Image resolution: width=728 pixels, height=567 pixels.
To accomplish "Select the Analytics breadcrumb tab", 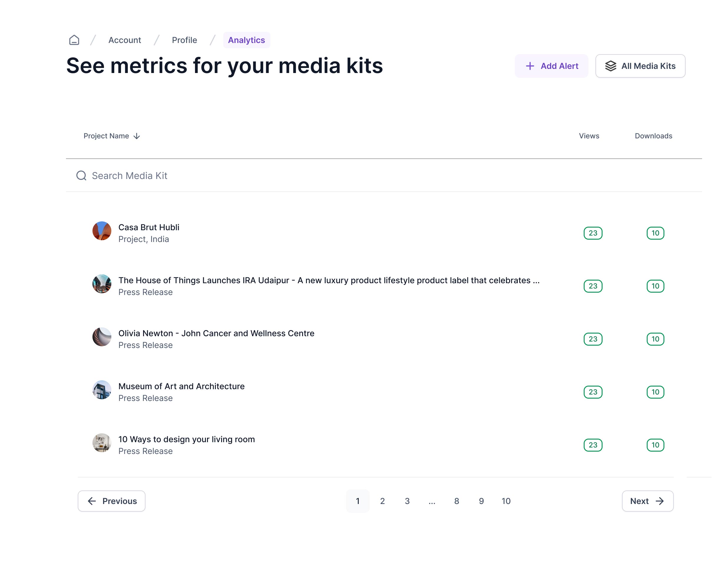I will (246, 40).
